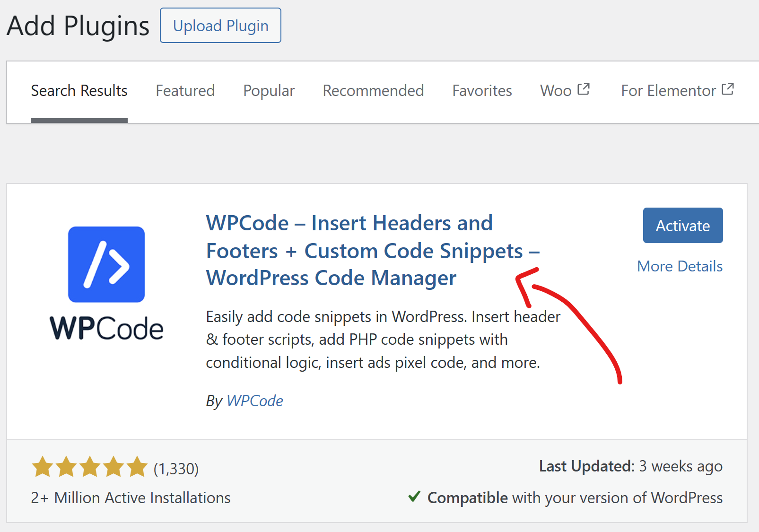Click the green compatibility checkmark icon

click(414, 497)
